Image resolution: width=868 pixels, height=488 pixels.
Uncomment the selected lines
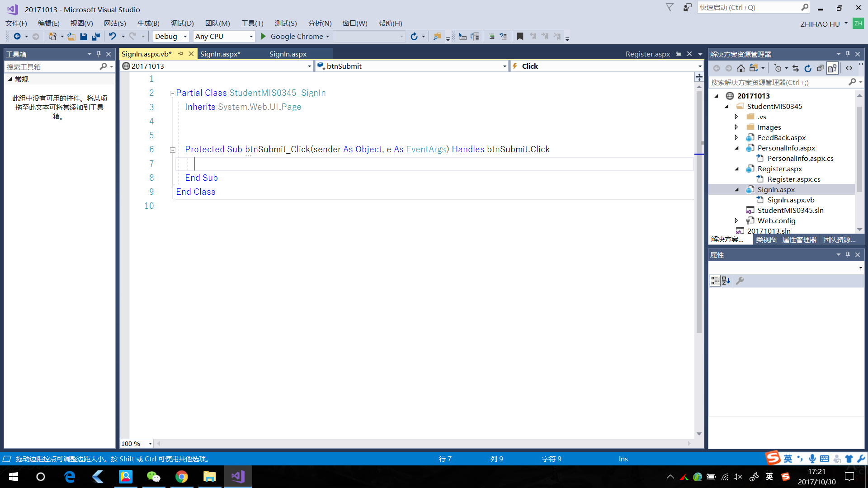tap(503, 37)
